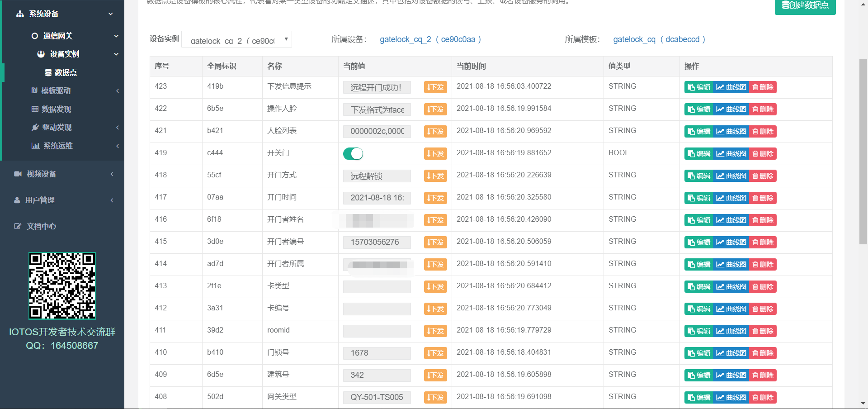Collapse the 通信网关 submenu chevron
Viewport: 868px width, 409px height.
(x=116, y=36)
